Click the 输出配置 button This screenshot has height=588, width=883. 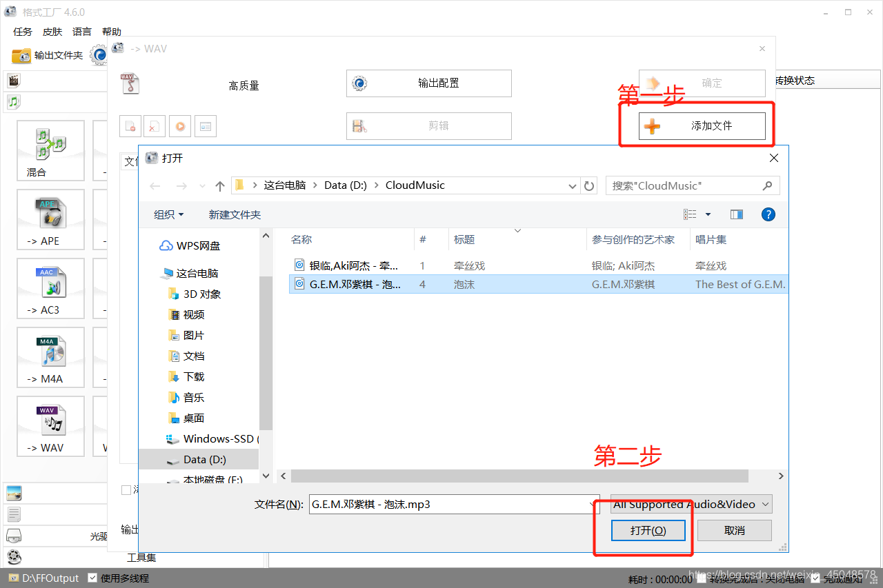pyautogui.click(x=429, y=83)
